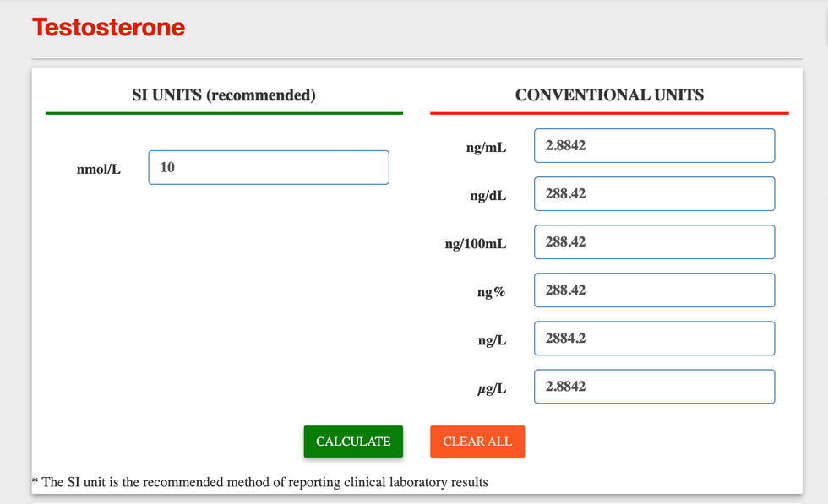Click the ng/mL label

pos(487,148)
